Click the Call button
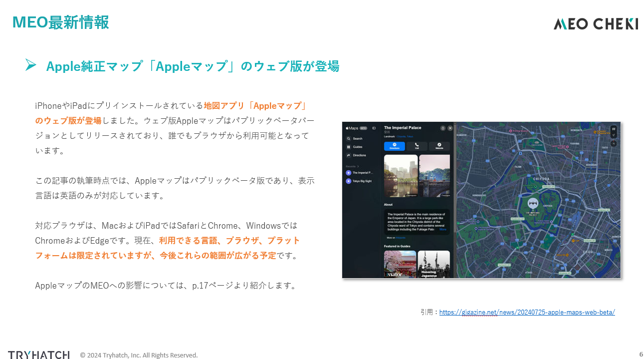Viewport: 644px width, 359px height. (x=417, y=146)
